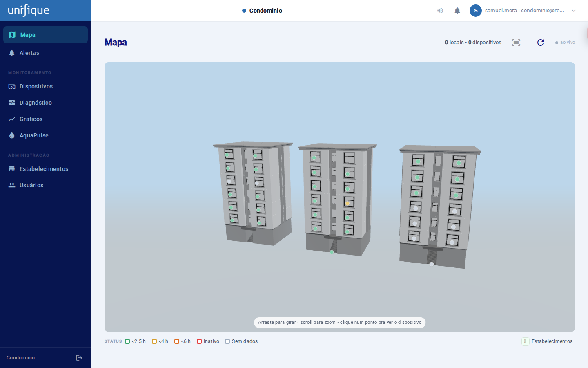Click the logout icon in the sidebar footer

(x=79, y=358)
